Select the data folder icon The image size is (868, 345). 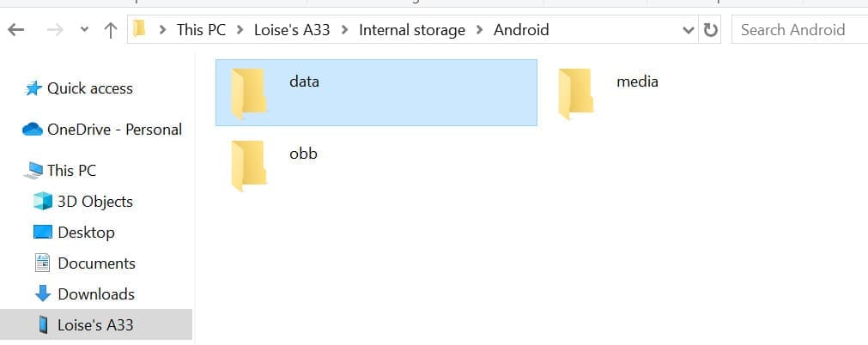tap(249, 93)
